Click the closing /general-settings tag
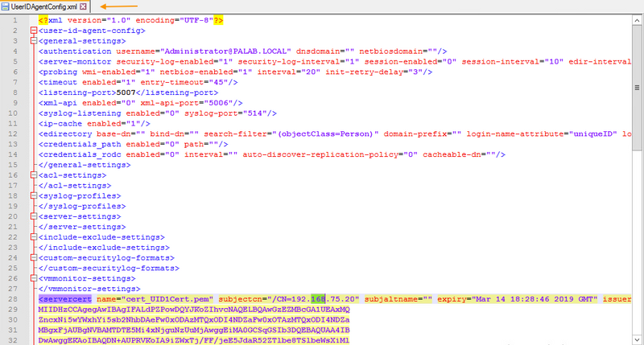 85,165
